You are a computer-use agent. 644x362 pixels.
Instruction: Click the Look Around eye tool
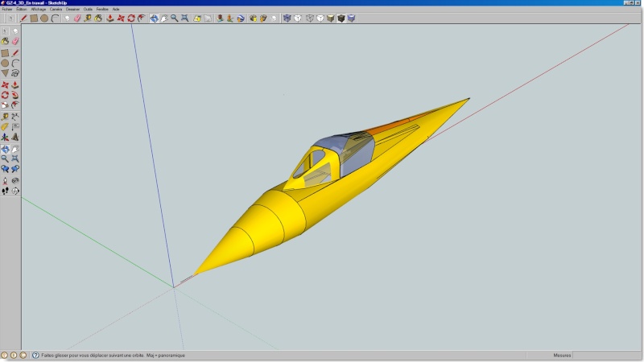tap(15, 180)
